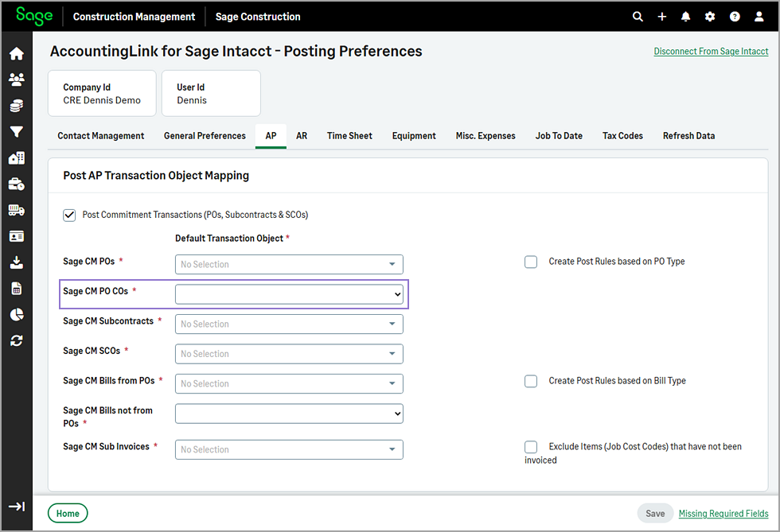Click Construction Management header title
The image size is (780, 532).
134,17
